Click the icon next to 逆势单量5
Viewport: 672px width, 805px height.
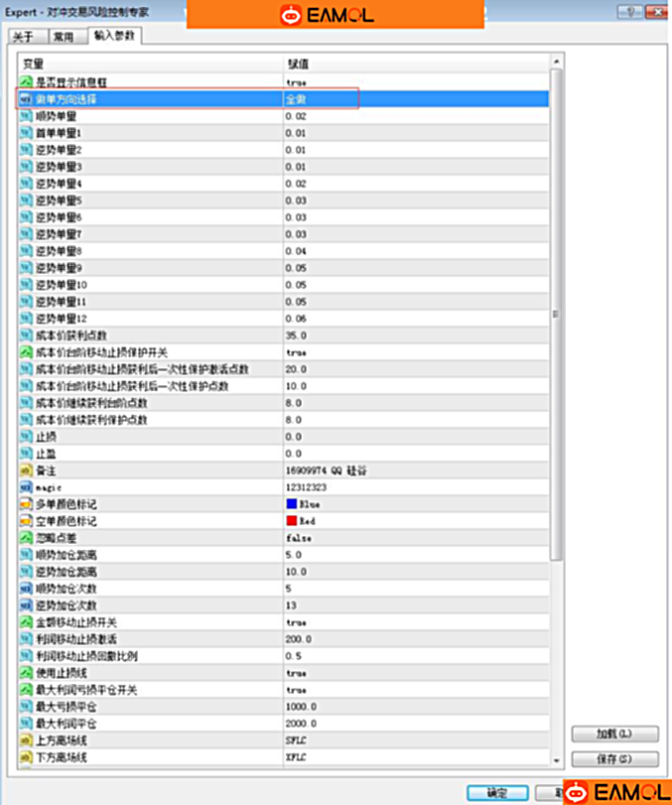click(x=26, y=201)
